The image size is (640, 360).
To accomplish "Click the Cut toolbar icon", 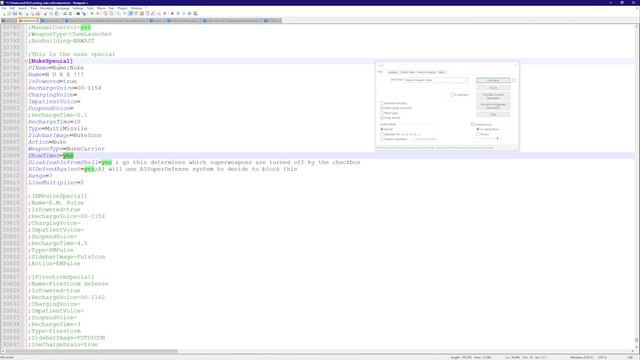I will coord(45,13).
